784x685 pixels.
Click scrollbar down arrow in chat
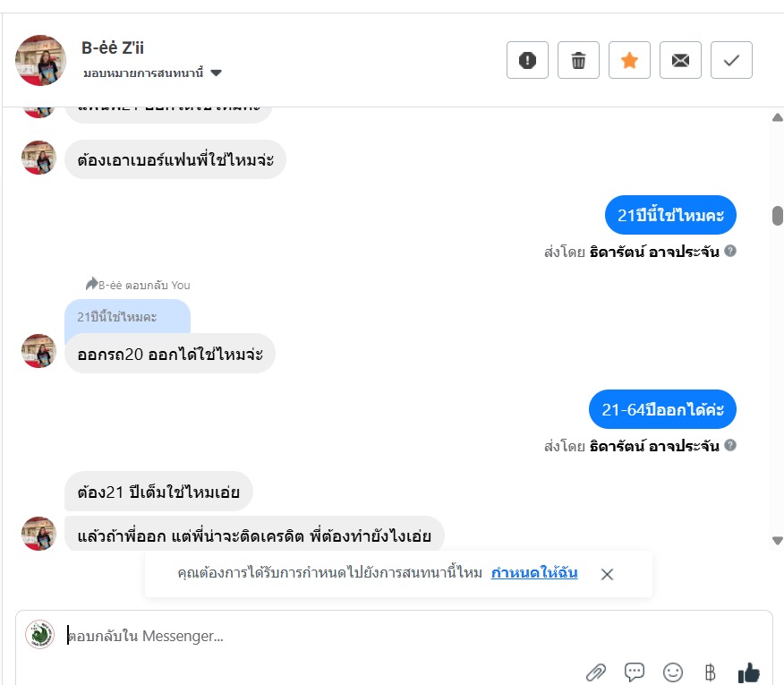[777, 541]
